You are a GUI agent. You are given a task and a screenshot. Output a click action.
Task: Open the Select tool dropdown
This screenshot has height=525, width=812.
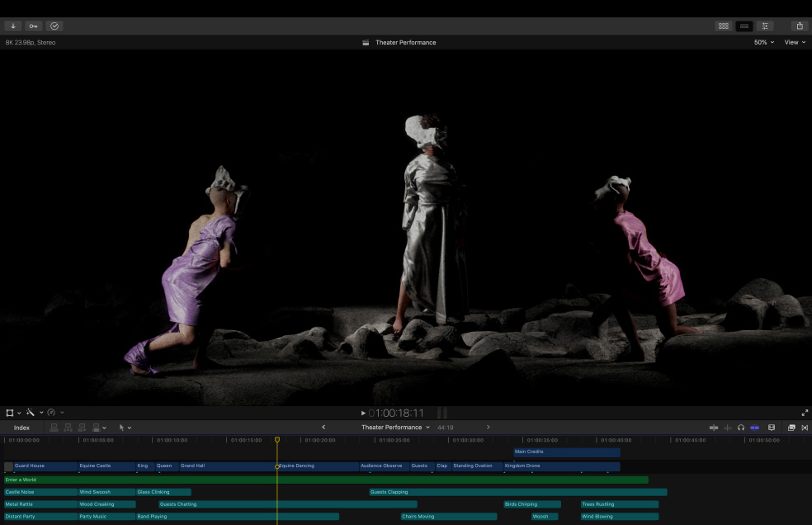(125, 428)
